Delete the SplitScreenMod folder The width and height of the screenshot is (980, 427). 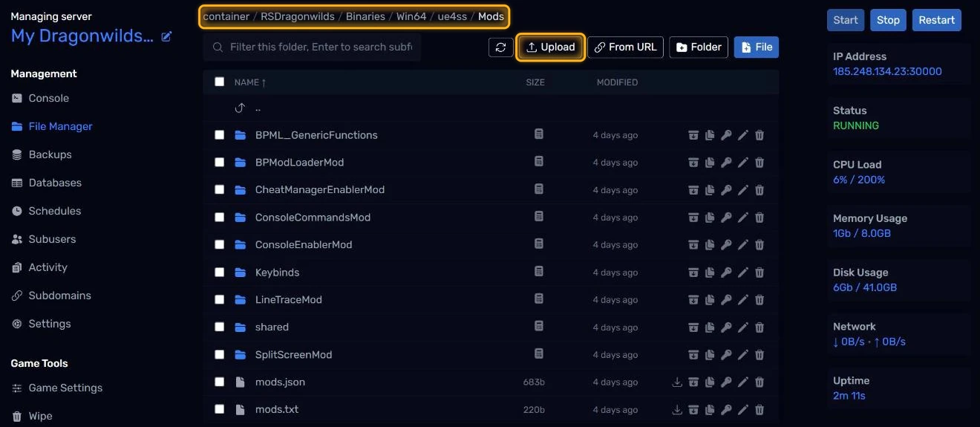click(x=759, y=355)
